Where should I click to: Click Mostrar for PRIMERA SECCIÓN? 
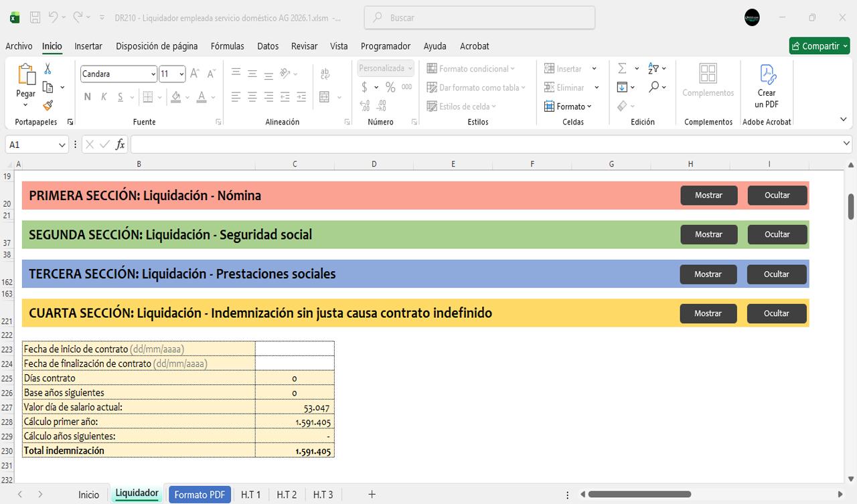[708, 195]
